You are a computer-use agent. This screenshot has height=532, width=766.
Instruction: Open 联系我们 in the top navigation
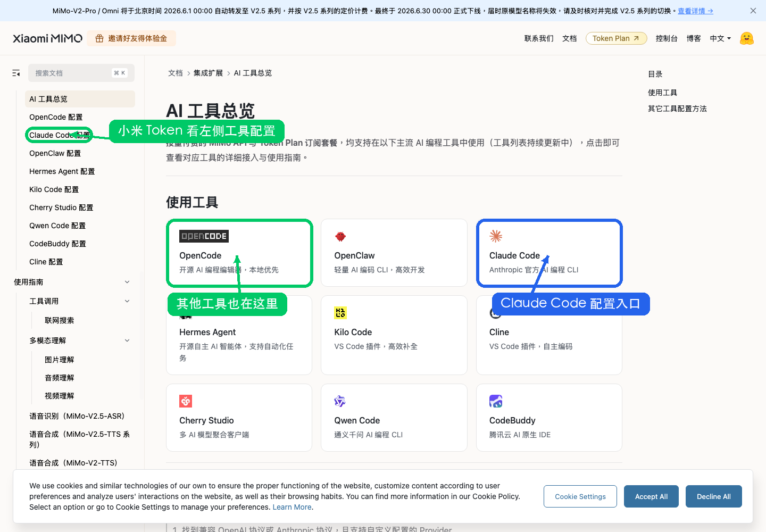point(539,38)
